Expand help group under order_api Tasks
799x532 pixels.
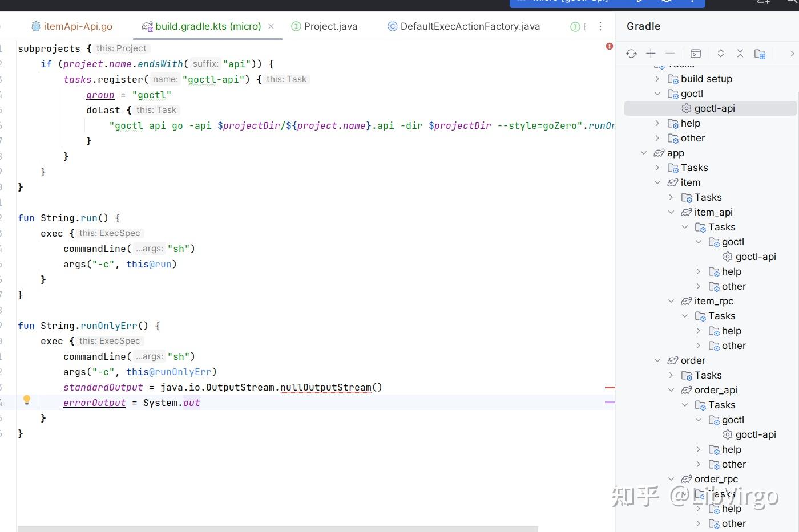[x=699, y=449]
